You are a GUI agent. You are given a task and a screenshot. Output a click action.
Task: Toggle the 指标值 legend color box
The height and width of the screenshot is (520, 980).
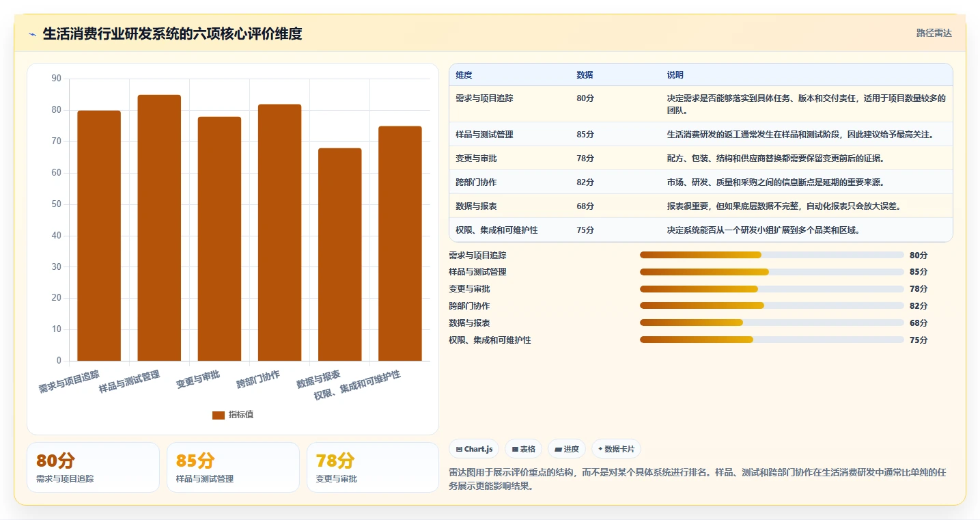[219, 415]
